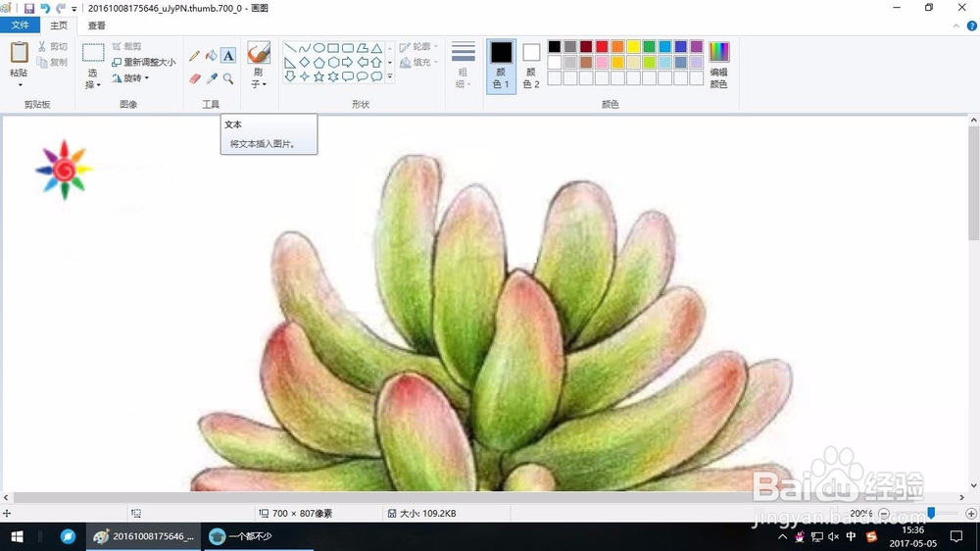The width and height of the screenshot is (980, 551).
Task: Choose the Pentagon shape
Action: (318, 63)
